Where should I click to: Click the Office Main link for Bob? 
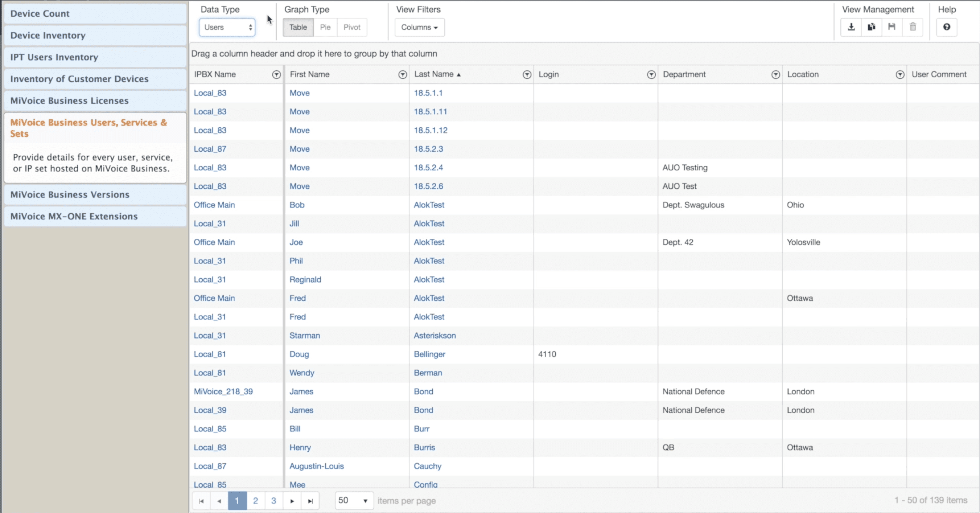pos(214,205)
